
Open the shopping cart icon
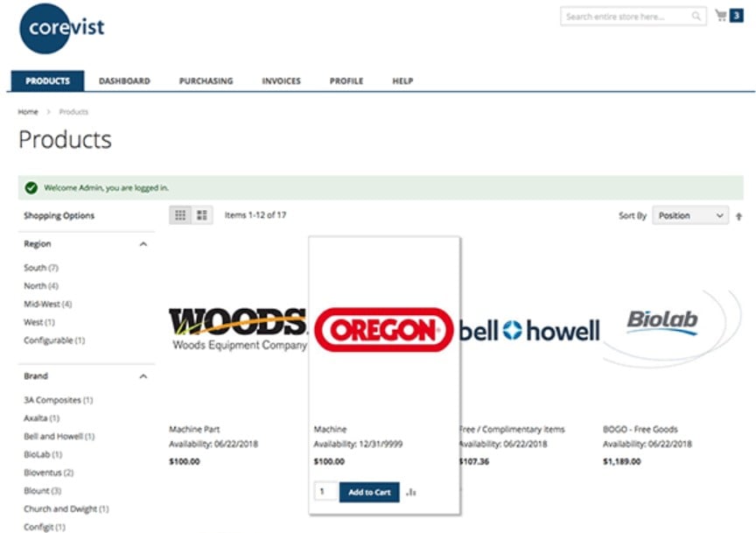pyautogui.click(x=721, y=16)
